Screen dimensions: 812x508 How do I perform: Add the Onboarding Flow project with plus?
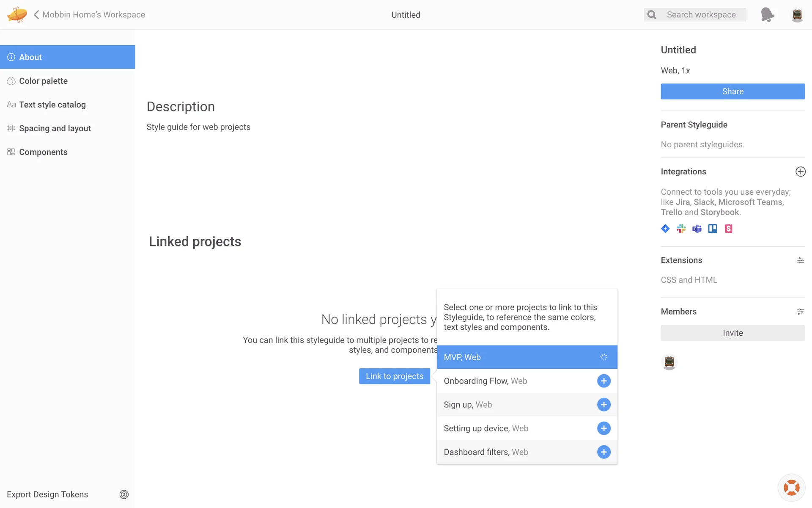coord(604,381)
